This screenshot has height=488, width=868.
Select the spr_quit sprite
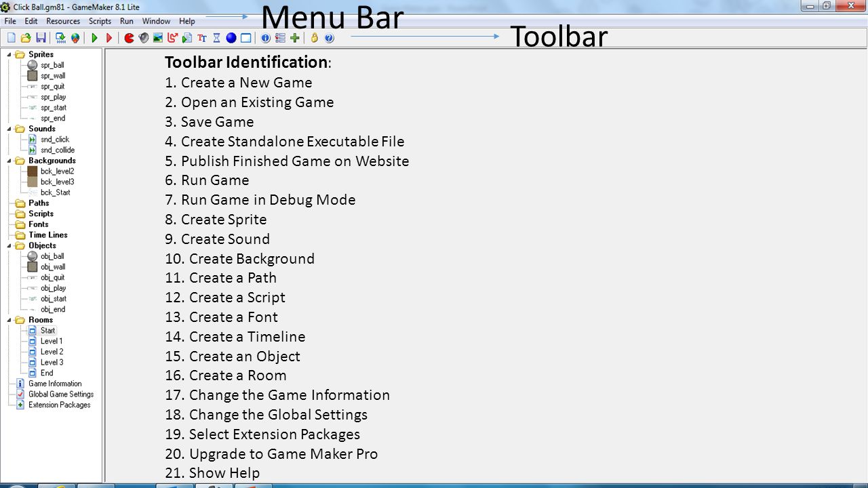[53, 87]
